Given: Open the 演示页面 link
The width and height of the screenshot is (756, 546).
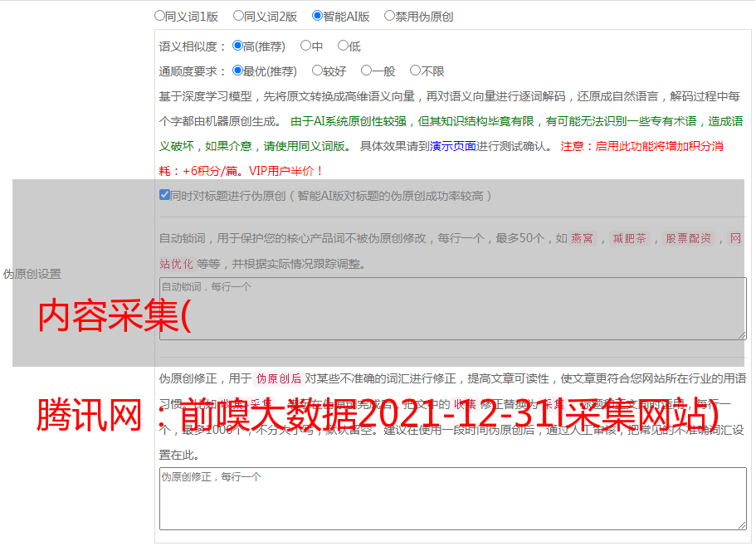Looking at the screenshot, I should tap(452, 146).
